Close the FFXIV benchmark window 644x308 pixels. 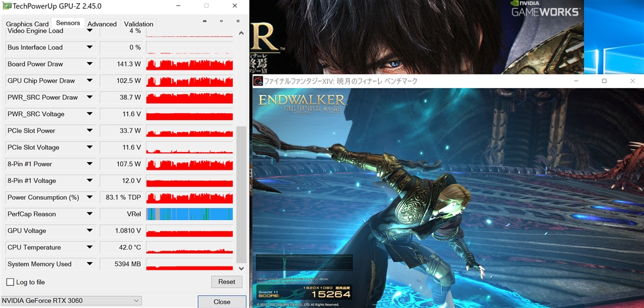[633, 81]
